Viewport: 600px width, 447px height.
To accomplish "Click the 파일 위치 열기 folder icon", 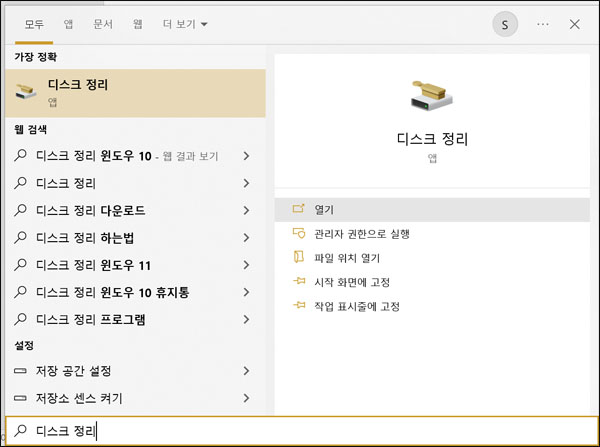I will tap(298, 257).
